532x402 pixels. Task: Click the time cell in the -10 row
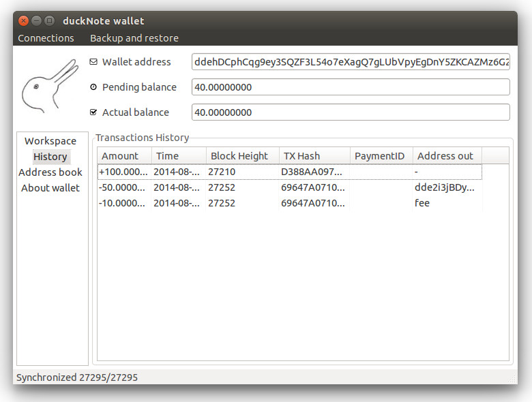point(179,203)
